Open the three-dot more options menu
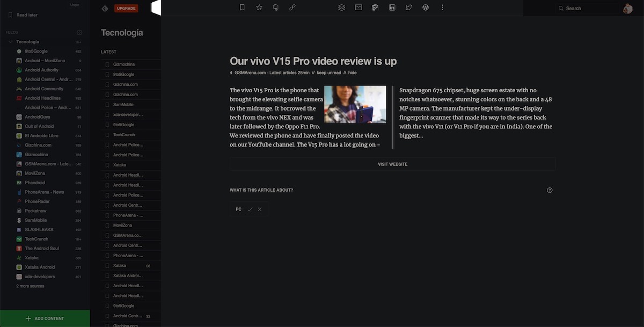 click(x=442, y=8)
